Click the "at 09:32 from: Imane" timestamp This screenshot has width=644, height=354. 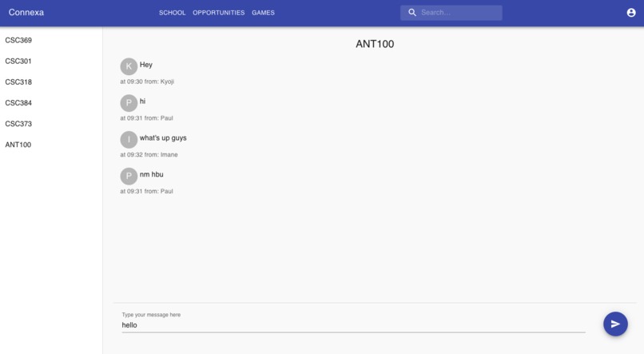(x=149, y=155)
